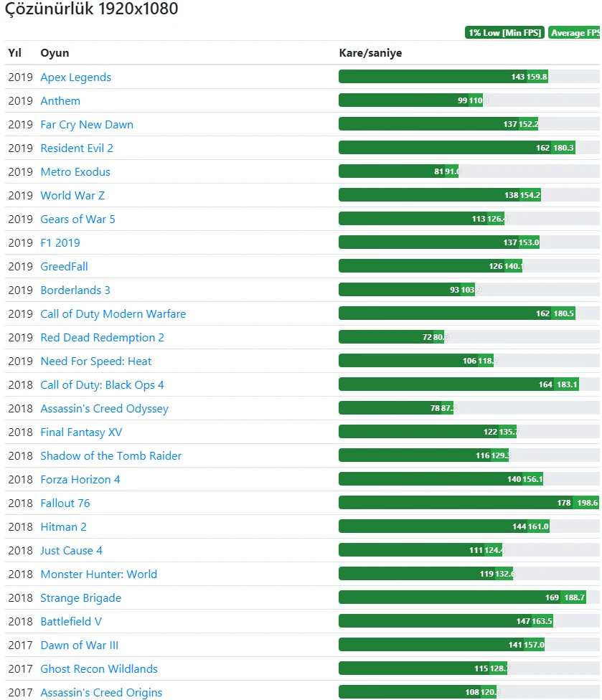Open the Borderlands 3 link
The width and height of the screenshot is (602, 700).
click(75, 290)
